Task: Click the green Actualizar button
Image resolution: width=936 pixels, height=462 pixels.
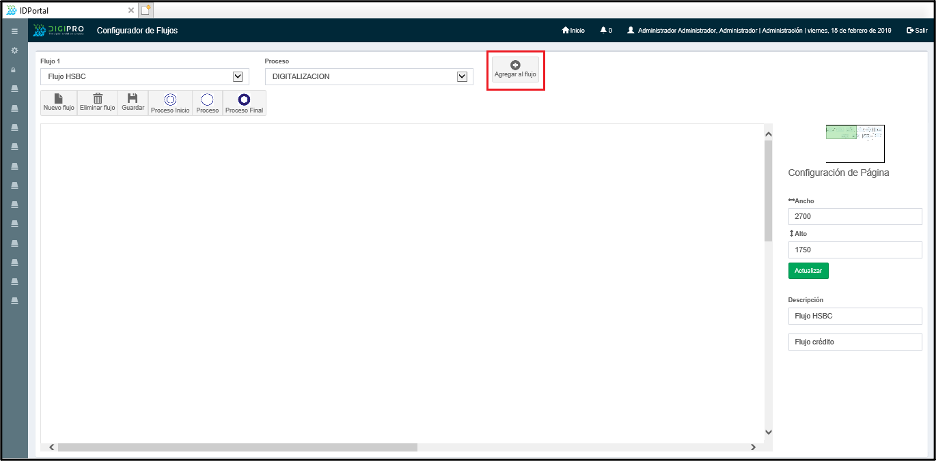Action: click(x=808, y=270)
